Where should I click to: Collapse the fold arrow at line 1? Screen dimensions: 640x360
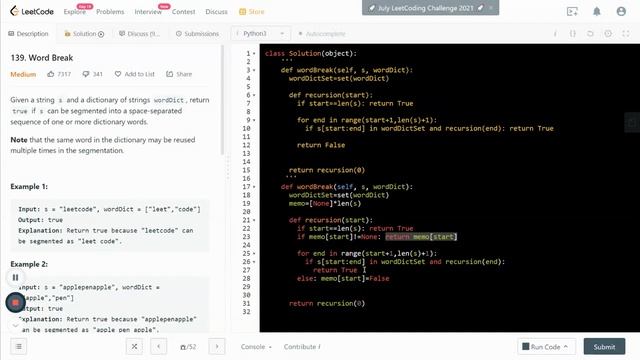click(x=254, y=53)
